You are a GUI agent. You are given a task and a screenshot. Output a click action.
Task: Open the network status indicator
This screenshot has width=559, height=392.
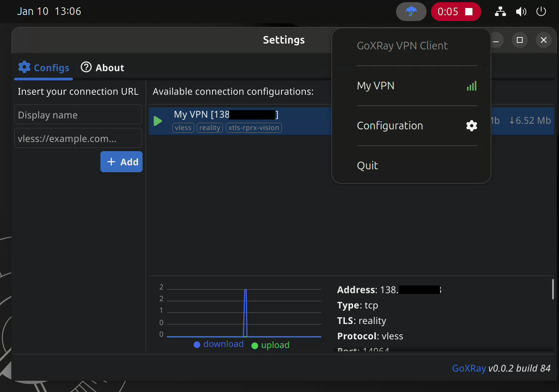tap(500, 12)
